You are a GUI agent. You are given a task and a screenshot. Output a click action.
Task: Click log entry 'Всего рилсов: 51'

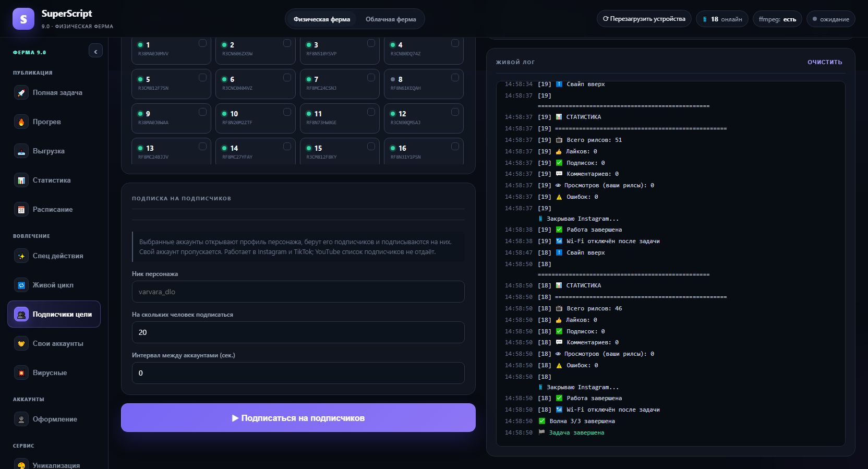594,140
